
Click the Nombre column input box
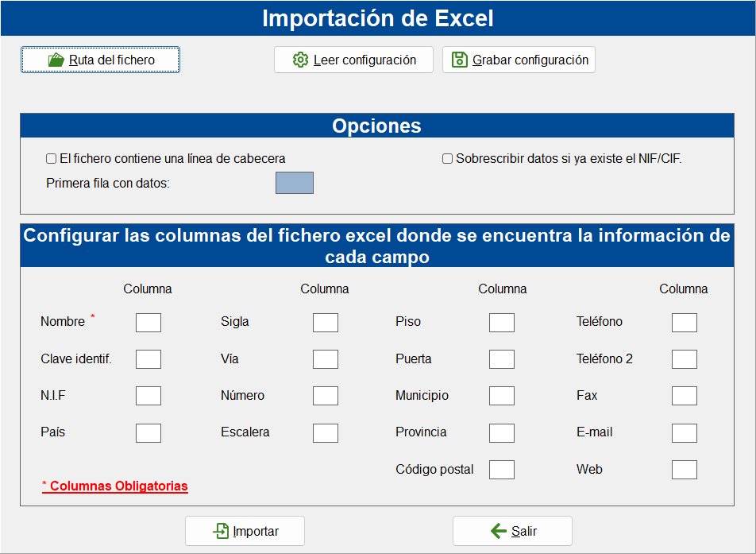[148, 323]
